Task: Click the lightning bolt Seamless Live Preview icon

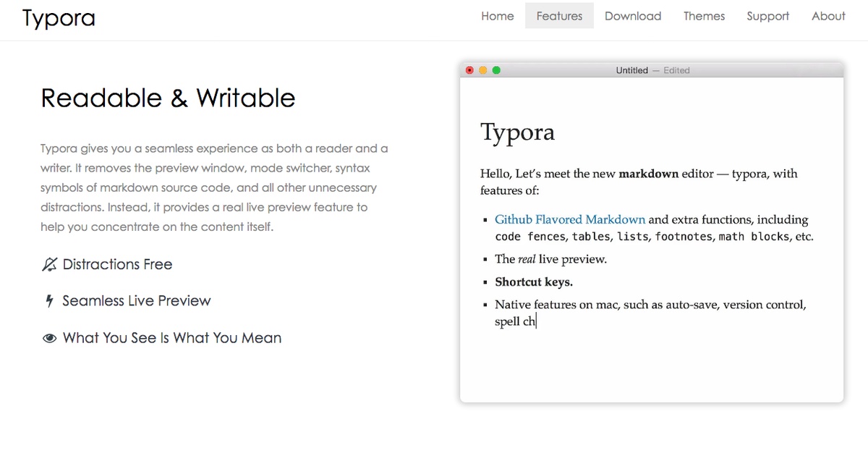Action: (49, 301)
